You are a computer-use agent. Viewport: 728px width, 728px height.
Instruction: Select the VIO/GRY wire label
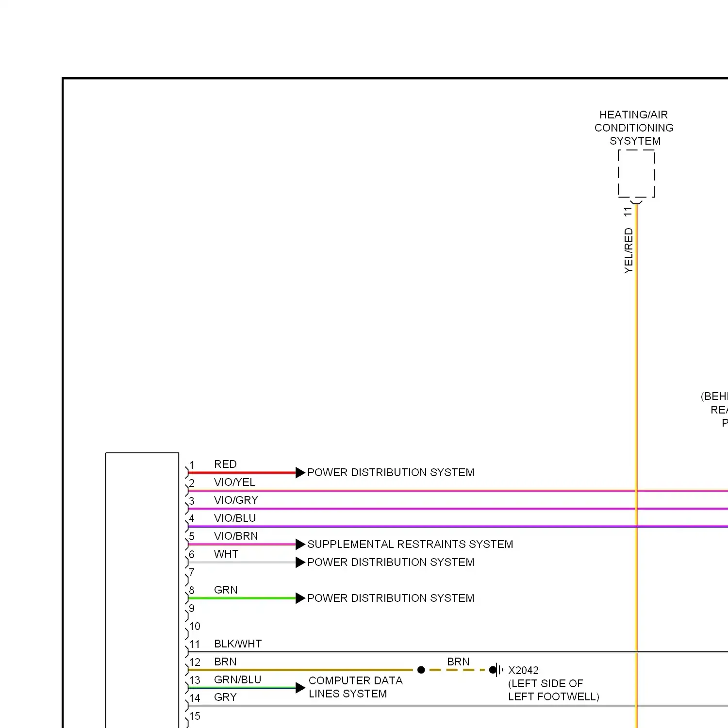[236, 500]
